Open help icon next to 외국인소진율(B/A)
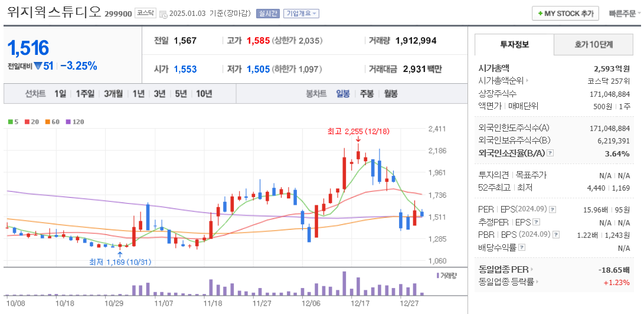Screen dimensions: 644x314 550,153
